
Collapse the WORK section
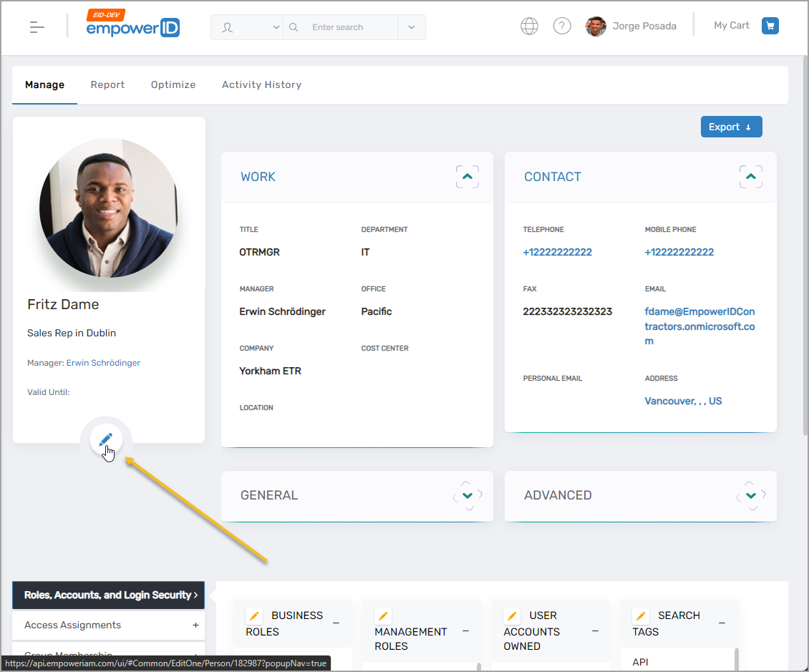pos(468,177)
